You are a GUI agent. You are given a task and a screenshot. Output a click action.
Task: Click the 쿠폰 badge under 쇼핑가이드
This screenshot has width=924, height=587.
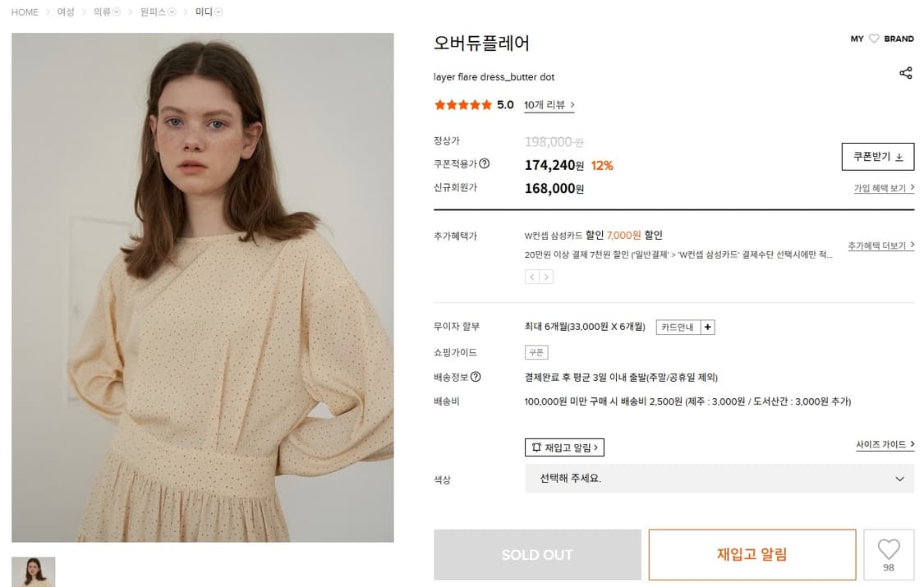536,352
